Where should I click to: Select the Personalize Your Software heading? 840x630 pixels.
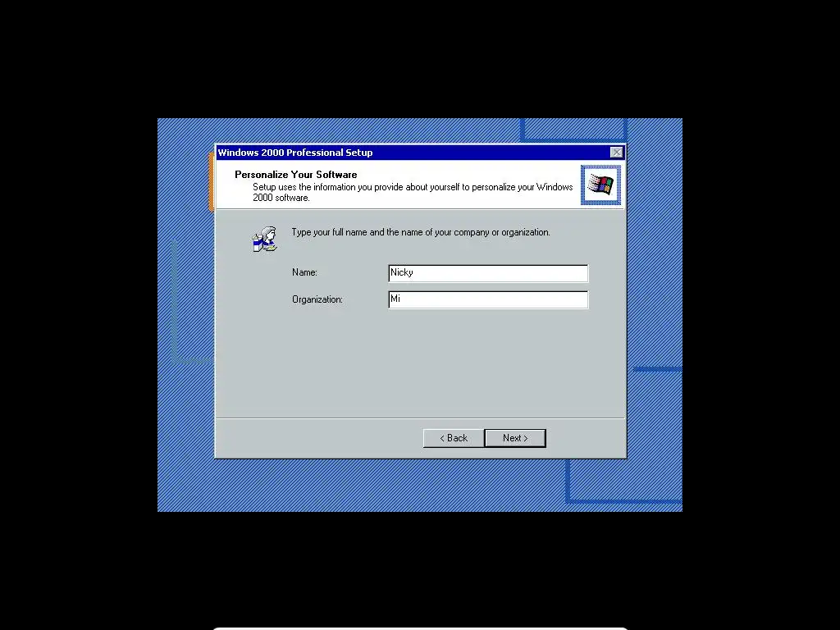click(x=295, y=174)
